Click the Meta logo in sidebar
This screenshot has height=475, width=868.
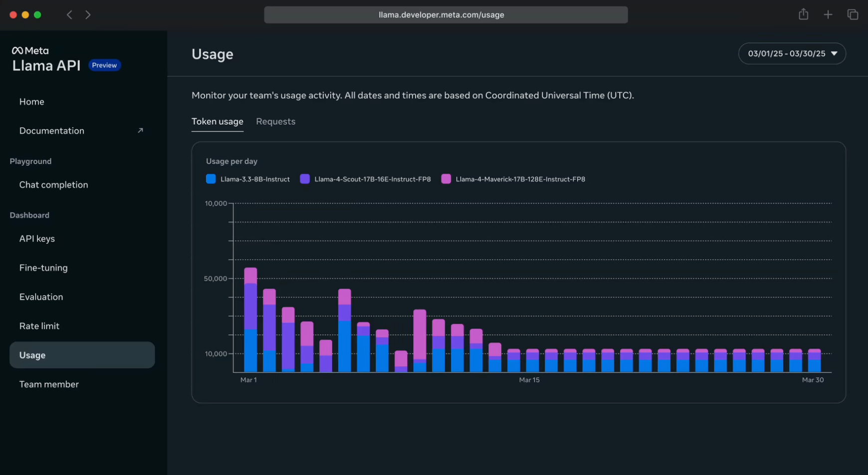pyautogui.click(x=30, y=50)
